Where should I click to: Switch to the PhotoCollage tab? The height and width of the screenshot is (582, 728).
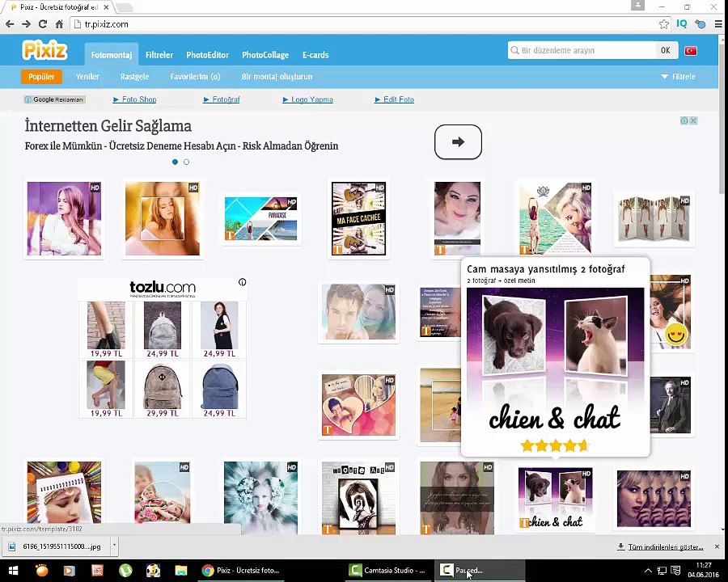[265, 55]
